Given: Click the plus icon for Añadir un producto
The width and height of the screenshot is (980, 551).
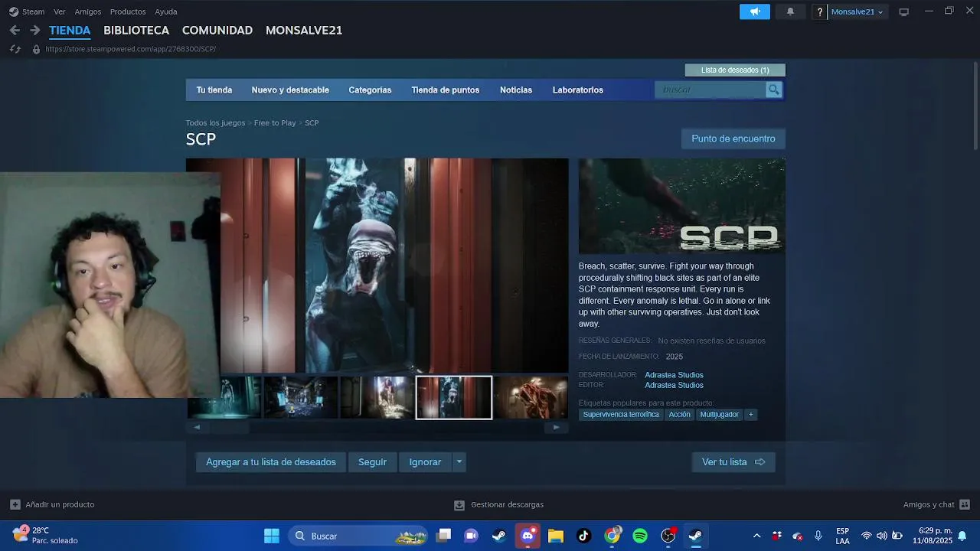Looking at the screenshot, I should point(15,504).
